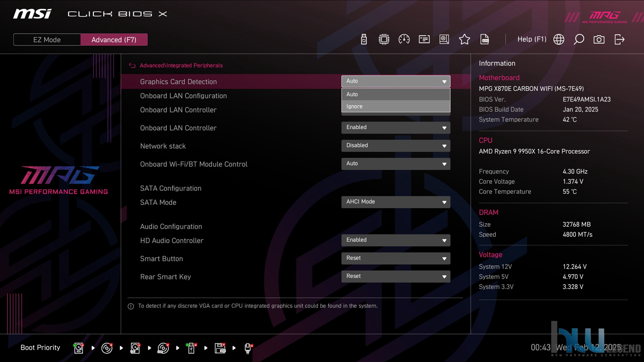The image size is (644, 362).
Task: Click the info icon beside help description
Action: [x=131, y=306]
